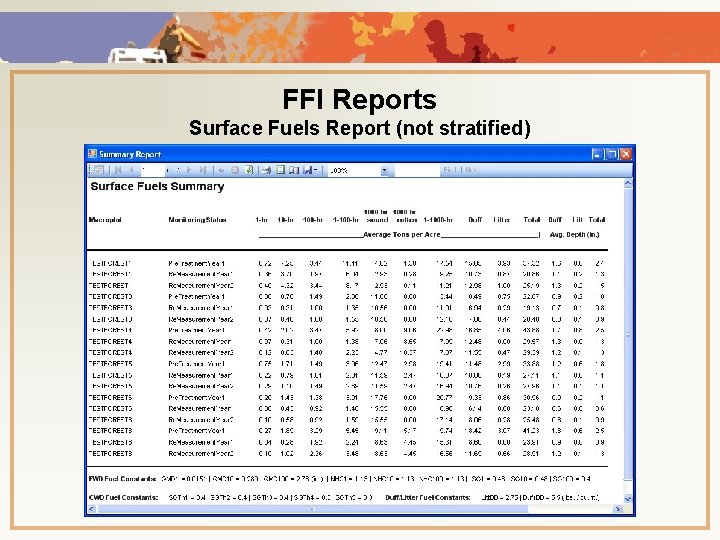Image resolution: width=720 pixels, height=540 pixels.
Task: Click the 'Avg. Depth (In.)' label
Action: 574,235
